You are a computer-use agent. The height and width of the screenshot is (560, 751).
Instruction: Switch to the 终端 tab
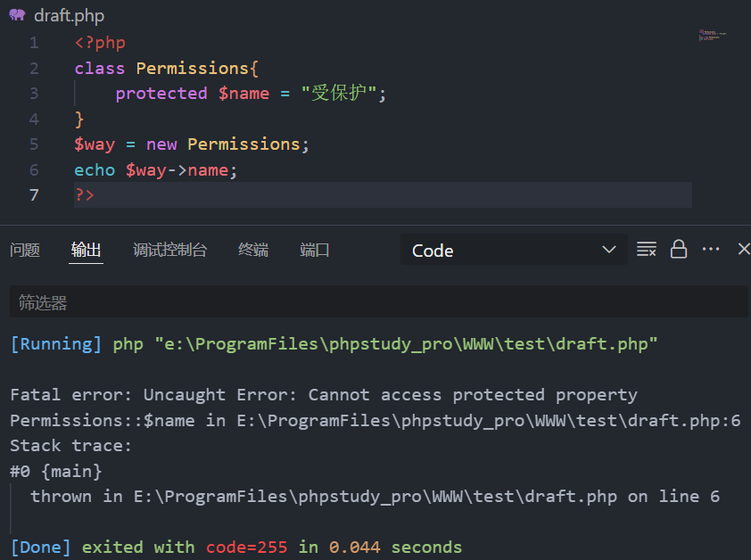253,250
